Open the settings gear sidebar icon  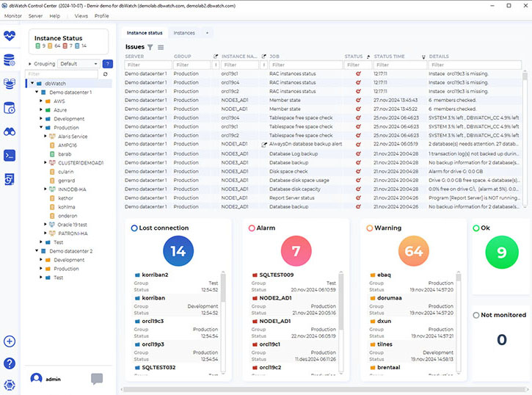[10, 385]
